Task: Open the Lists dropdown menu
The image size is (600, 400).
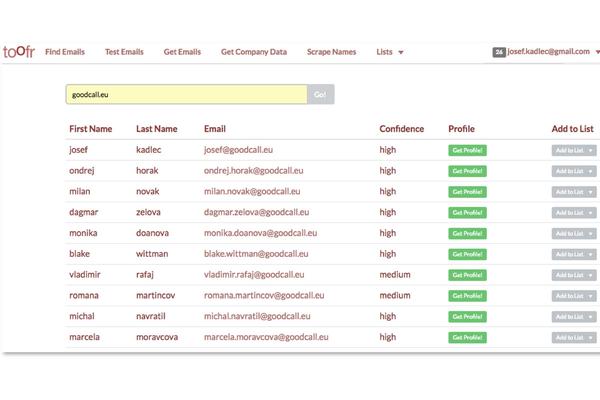Action: pyautogui.click(x=390, y=52)
